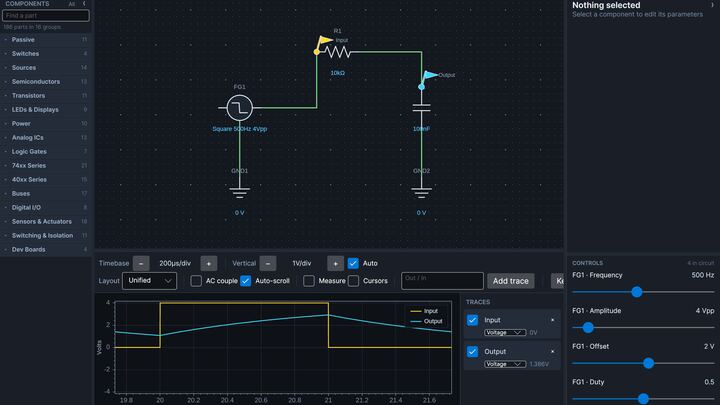Click the Input entry in plot legend
This screenshot has height=405, width=720.
pos(424,311)
